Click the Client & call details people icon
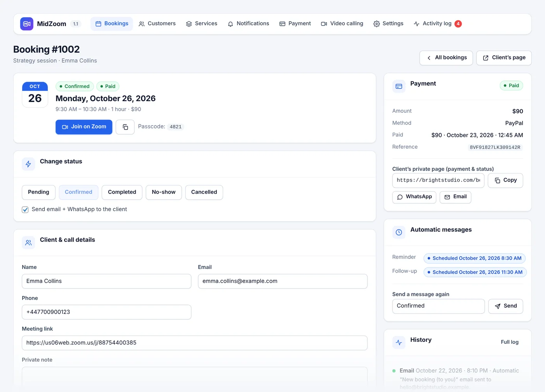Image resolution: width=545 pixels, height=392 pixels. click(28, 243)
